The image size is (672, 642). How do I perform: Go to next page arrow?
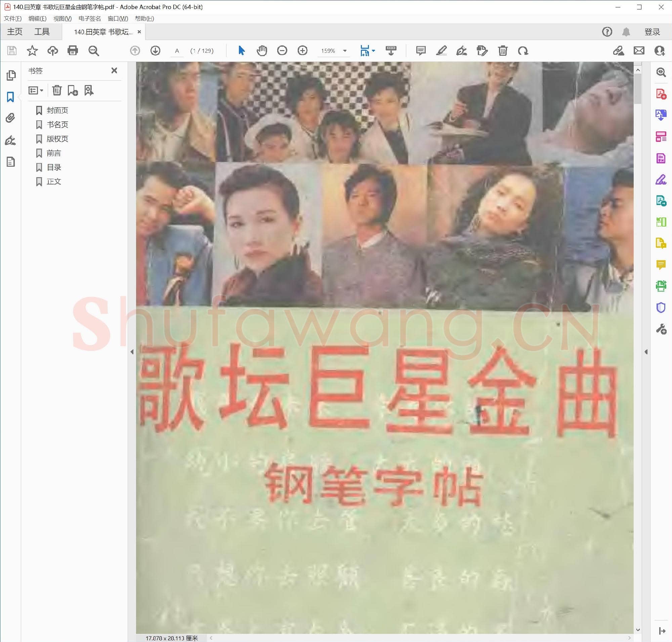[155, 51]
